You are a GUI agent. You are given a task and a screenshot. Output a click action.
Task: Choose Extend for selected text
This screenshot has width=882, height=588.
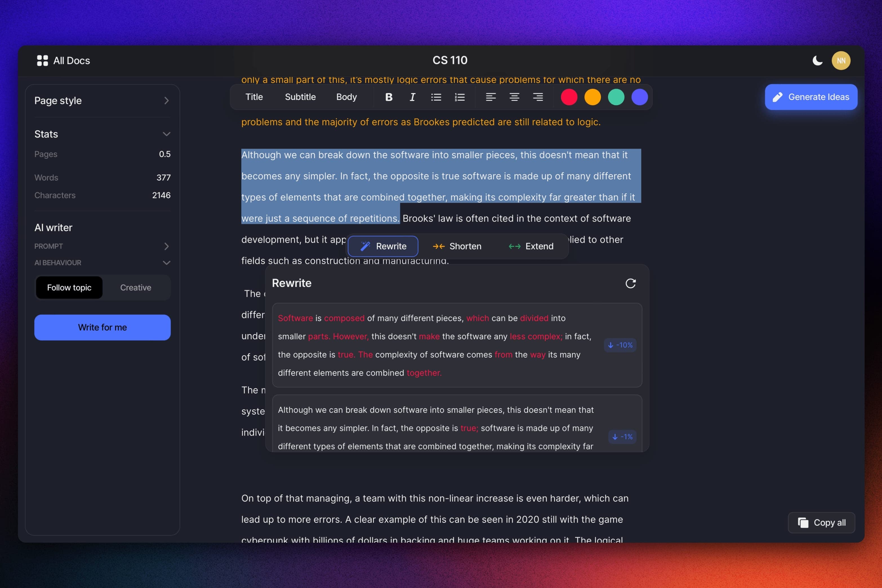coord(531,246)
